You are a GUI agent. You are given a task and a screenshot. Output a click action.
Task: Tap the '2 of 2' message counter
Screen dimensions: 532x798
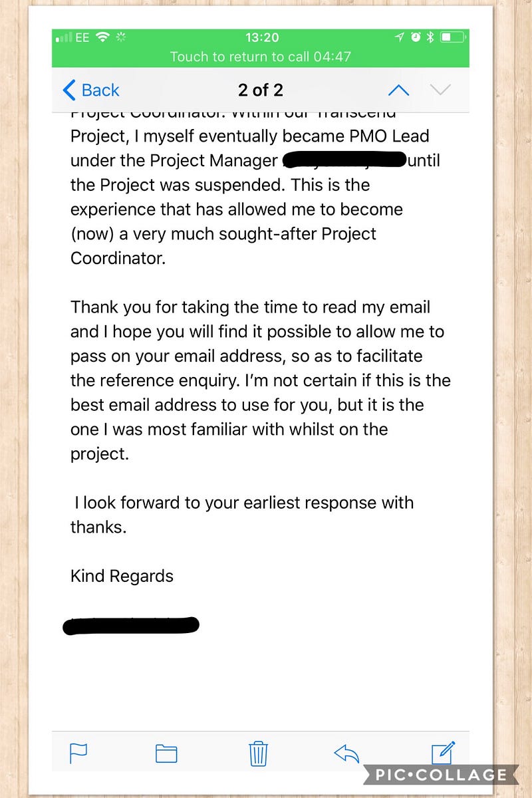pos(261,90)
